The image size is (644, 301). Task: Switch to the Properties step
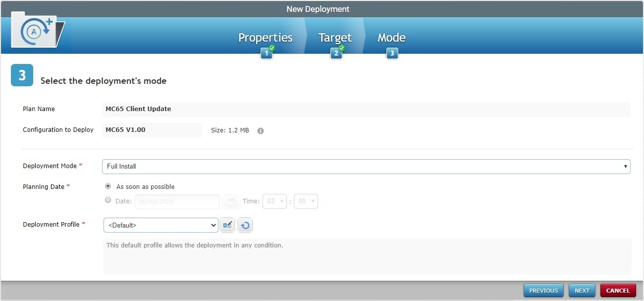265,37
